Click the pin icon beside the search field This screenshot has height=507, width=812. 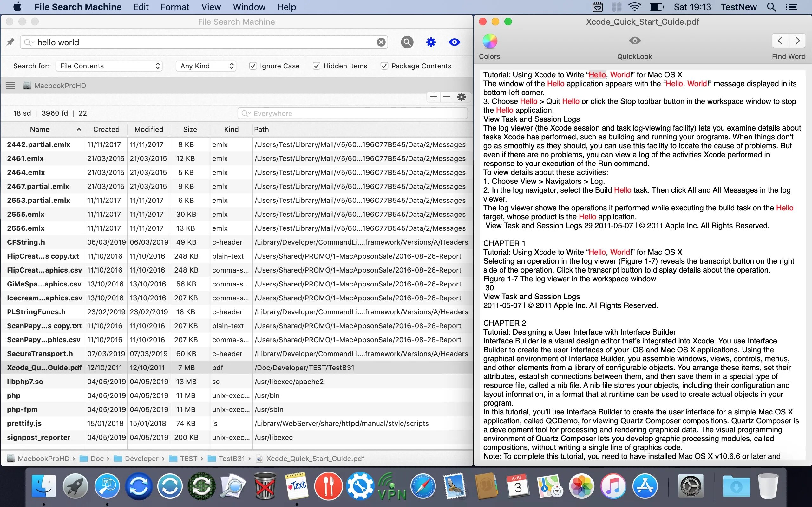pyautogui.click(x=10, y=42)
